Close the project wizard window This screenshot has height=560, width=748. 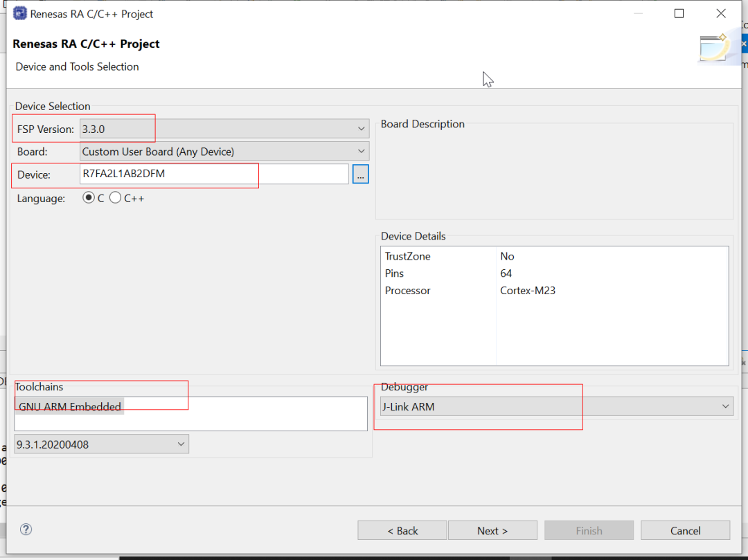[721, 14]
